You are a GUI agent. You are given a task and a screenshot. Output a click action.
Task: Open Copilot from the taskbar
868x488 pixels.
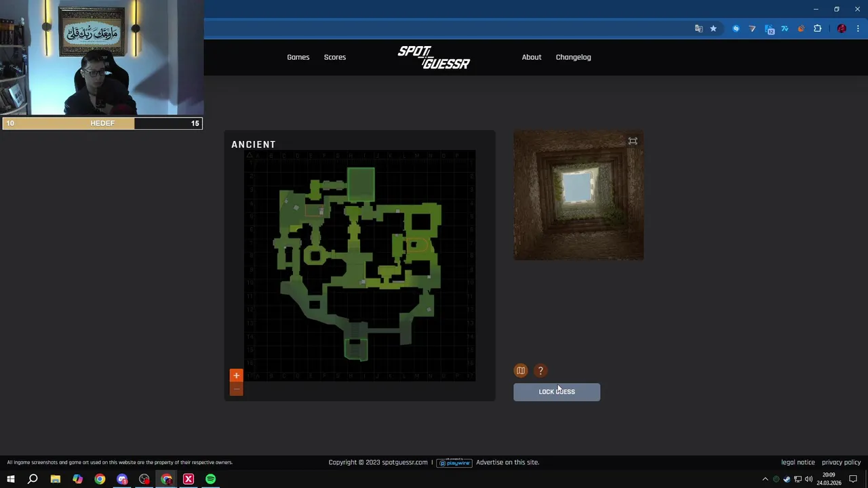click(77, 479)
